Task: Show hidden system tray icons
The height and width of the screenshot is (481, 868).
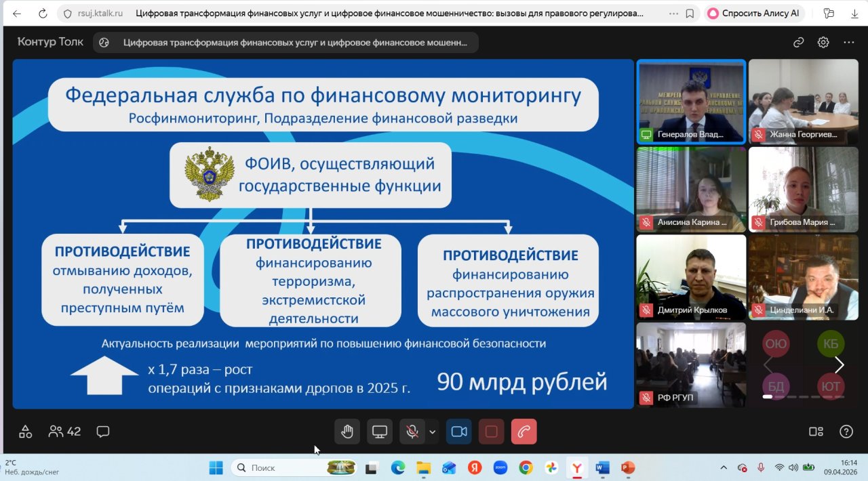Action: [x=723, y=467]
